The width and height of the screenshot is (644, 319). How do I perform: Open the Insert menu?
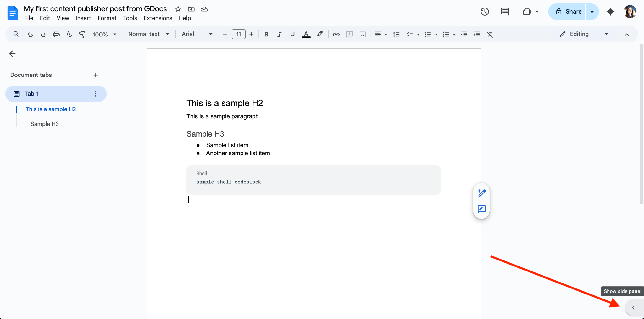coord(83,18)
